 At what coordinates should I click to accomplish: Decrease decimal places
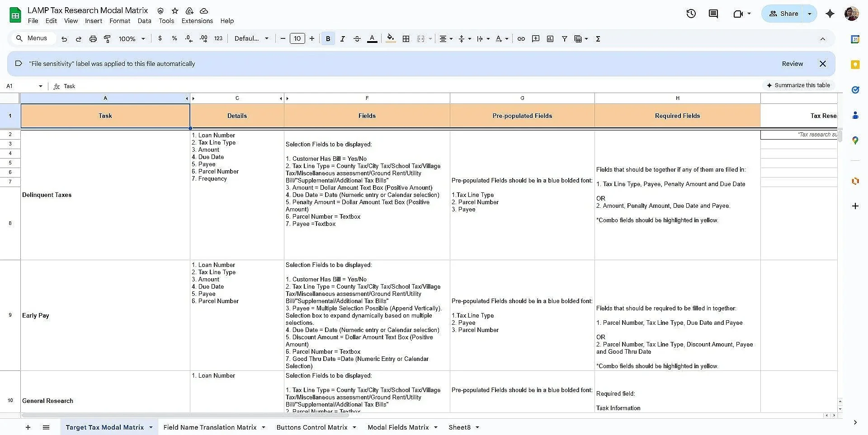189,38
